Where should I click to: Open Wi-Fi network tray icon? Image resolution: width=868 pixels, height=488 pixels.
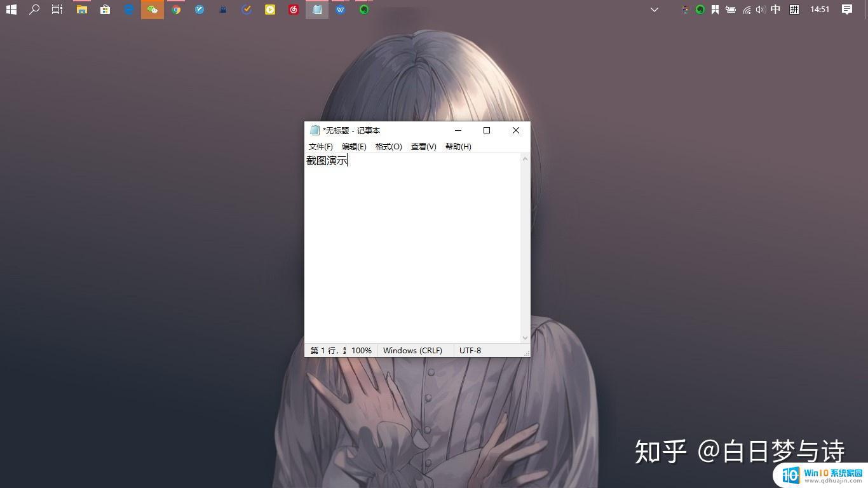click(x=747, y=10)
